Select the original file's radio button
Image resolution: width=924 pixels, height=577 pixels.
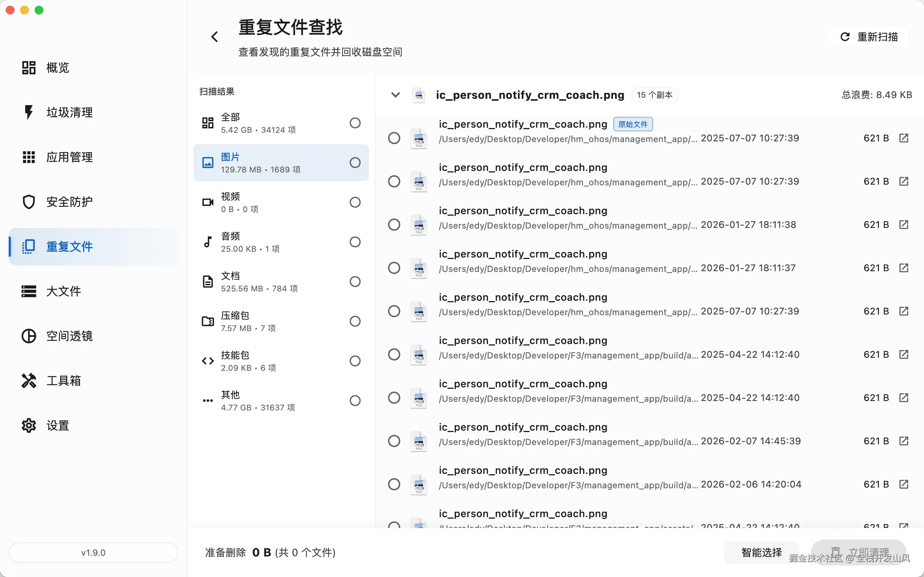394,138
